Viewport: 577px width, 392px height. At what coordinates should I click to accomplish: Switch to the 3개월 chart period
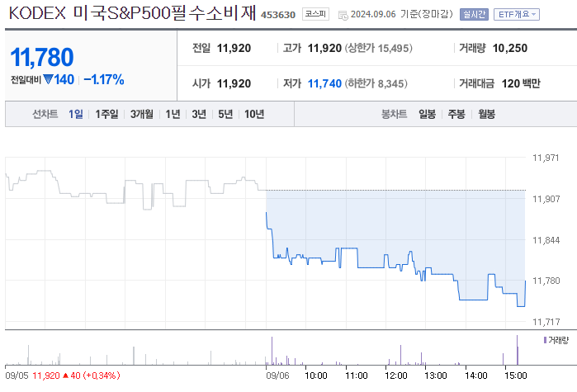(142, 114)
